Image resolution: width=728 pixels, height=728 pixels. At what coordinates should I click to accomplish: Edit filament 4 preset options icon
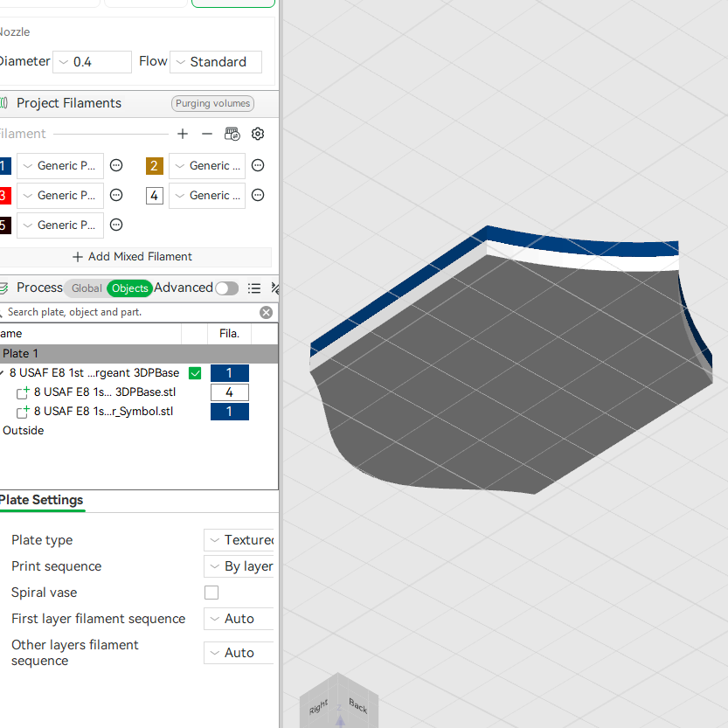(258, 195)
